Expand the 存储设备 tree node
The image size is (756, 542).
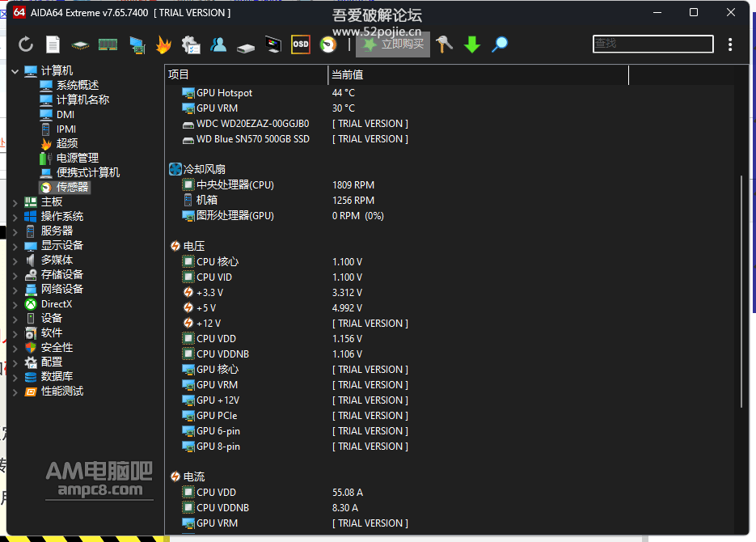tap(15, 276)
